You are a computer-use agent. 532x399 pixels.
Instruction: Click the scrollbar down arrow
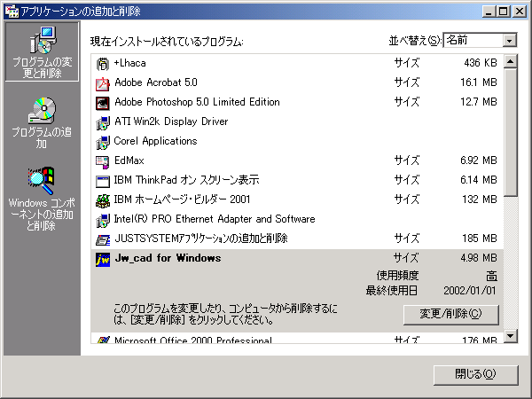point(511,336)
